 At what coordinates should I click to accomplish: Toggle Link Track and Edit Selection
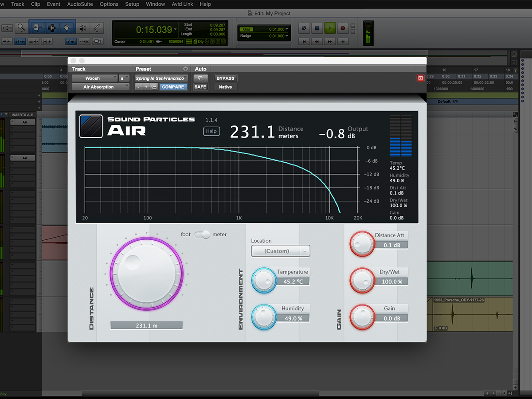point(33,41)
